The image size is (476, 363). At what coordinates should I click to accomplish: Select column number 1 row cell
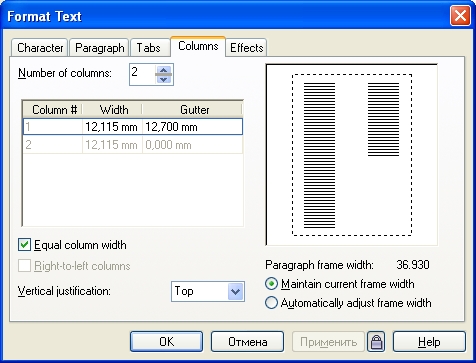click(53, 127)
